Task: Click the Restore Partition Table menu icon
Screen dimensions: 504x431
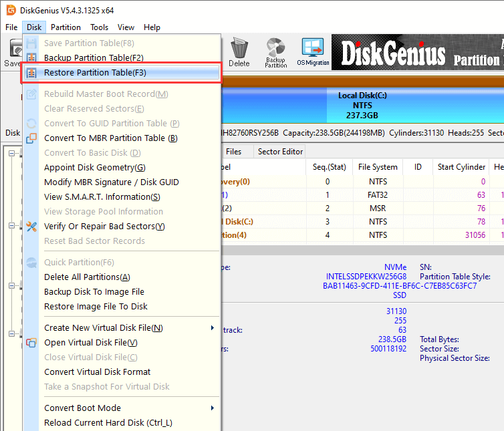Action: (x=31, y=73)
